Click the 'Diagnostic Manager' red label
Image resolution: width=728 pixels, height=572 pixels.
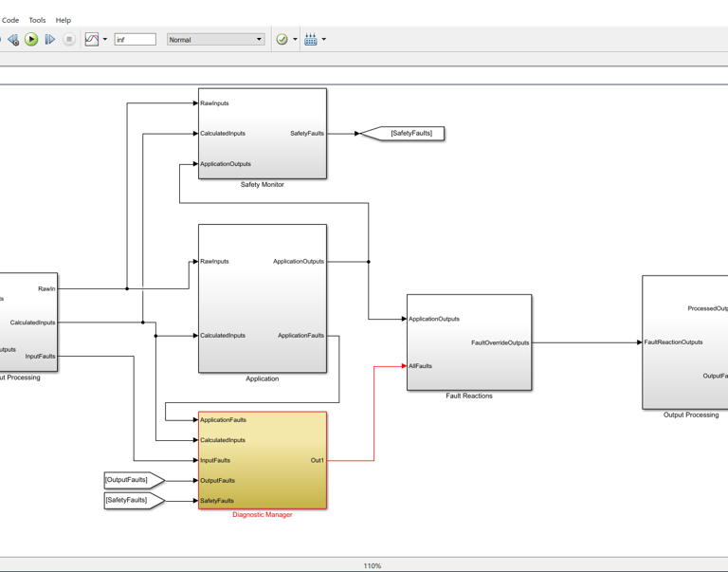(x=263, y=514)
